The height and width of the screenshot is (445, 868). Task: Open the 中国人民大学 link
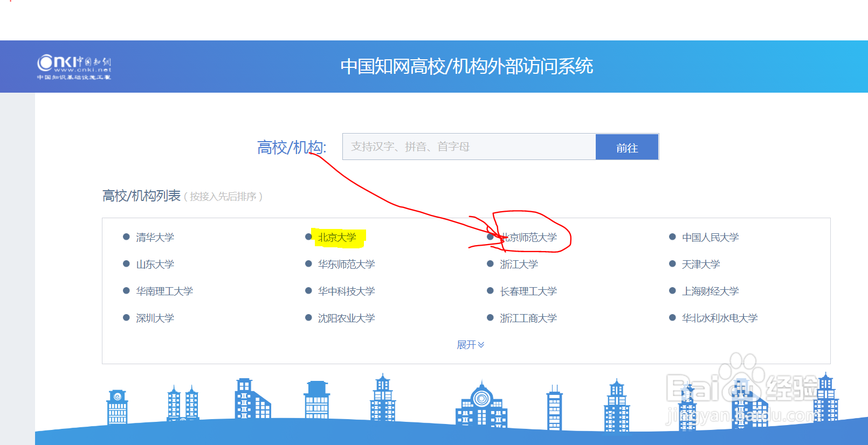710,237
